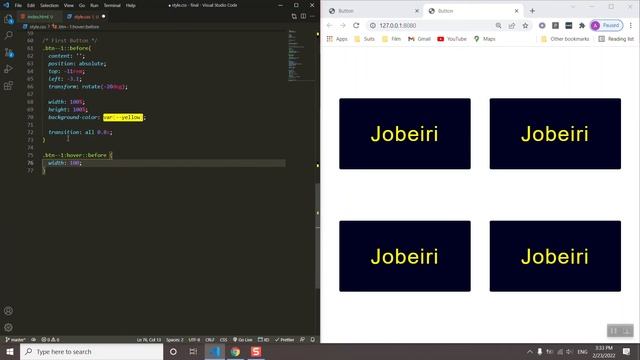Viewport: 640px width, 360px height.
Task: Open the Edit menu in VS Code
Action: (31, 5)
